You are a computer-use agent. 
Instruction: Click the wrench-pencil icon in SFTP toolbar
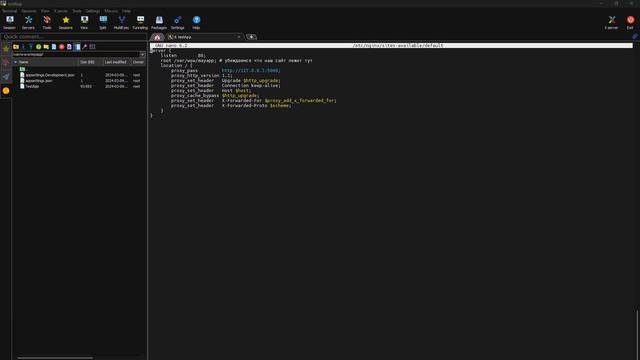pyautogui.click(x=84, y=47)
